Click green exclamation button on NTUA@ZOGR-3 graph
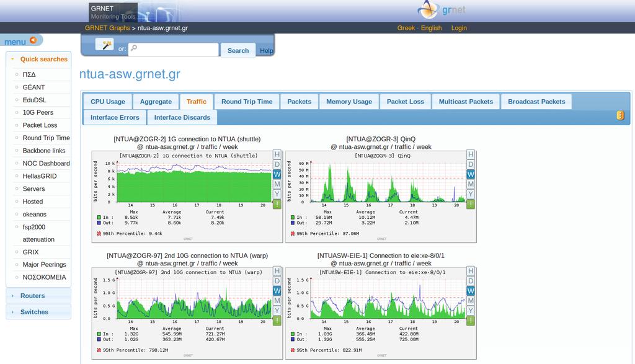 click(x=471, y=204)
